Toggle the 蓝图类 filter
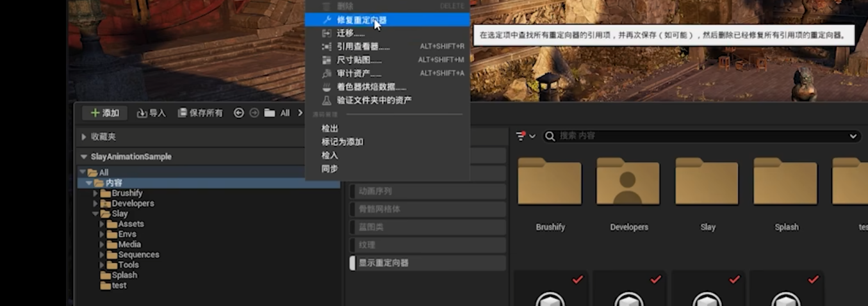 427,227
